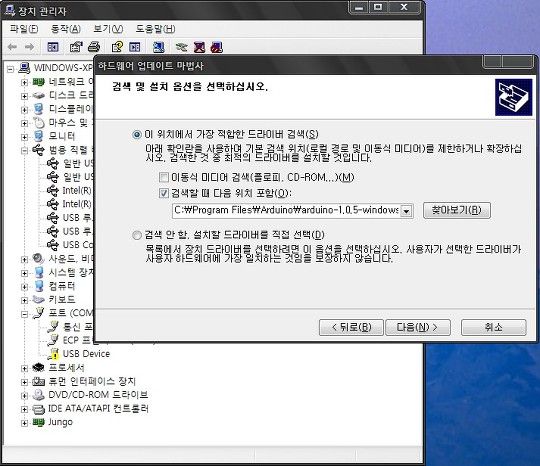Expand the 네트워크 adapter node
Viewport: 540px width, 466px height.
[24, 83]
